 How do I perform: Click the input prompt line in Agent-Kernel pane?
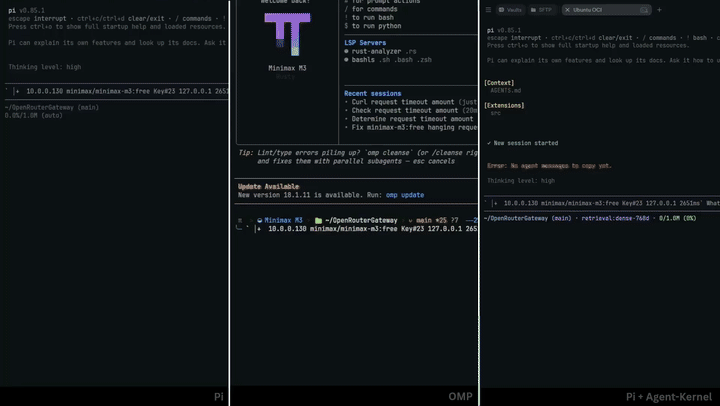pos(602,203)
